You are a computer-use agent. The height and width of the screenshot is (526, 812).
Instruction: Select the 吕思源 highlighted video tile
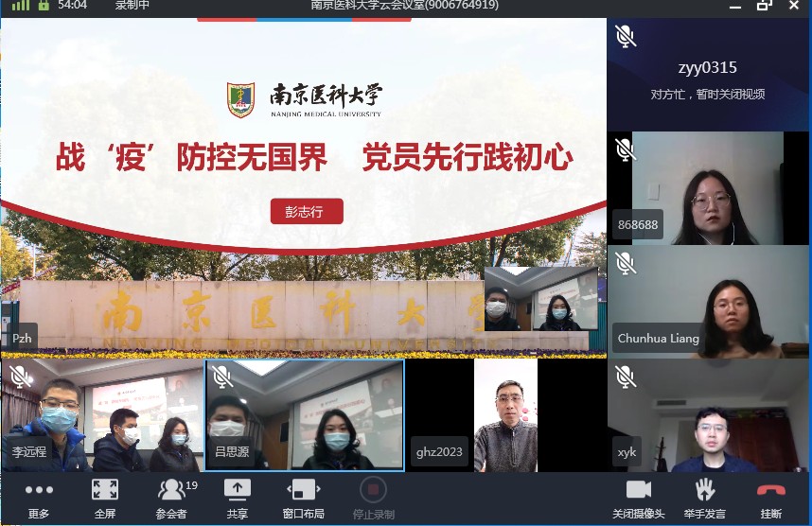pyautogui.click(x=305, y=415)
